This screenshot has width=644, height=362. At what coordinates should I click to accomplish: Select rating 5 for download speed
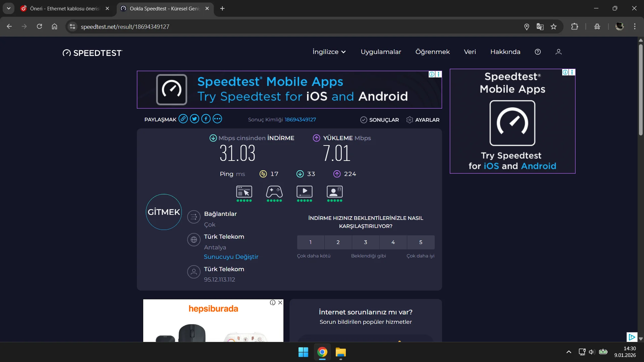click(x=421, y=242)
